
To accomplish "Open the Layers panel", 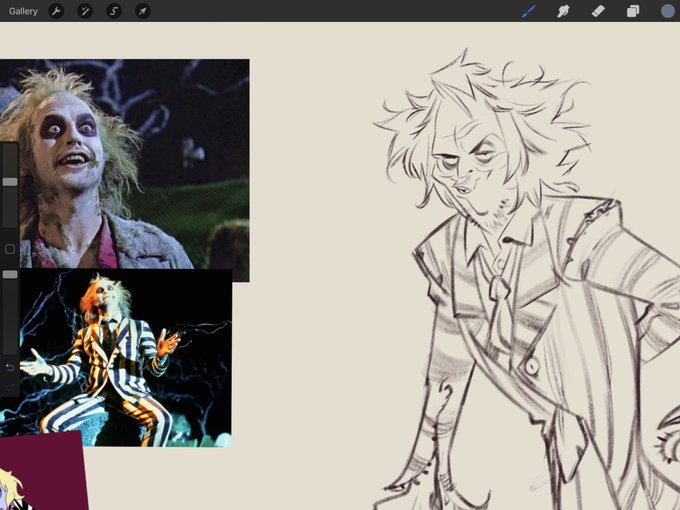I will pos(633,11).
